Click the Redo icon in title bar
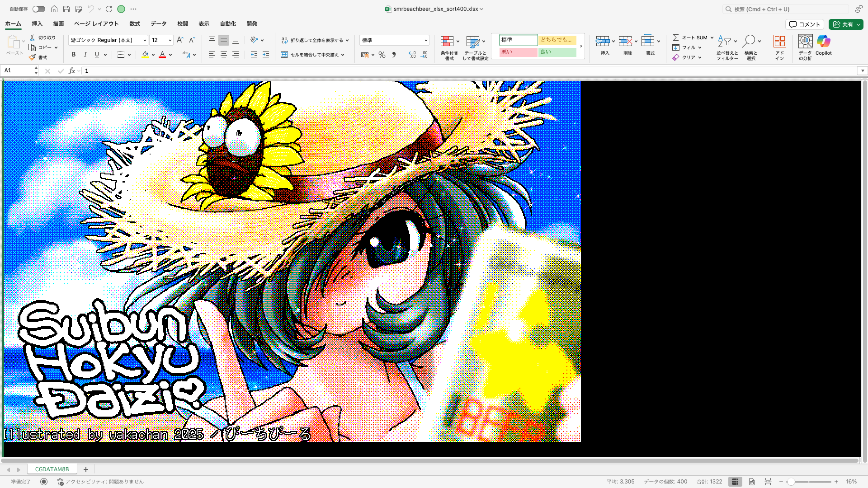The image size is (868, 488). [x=109, y=9]
